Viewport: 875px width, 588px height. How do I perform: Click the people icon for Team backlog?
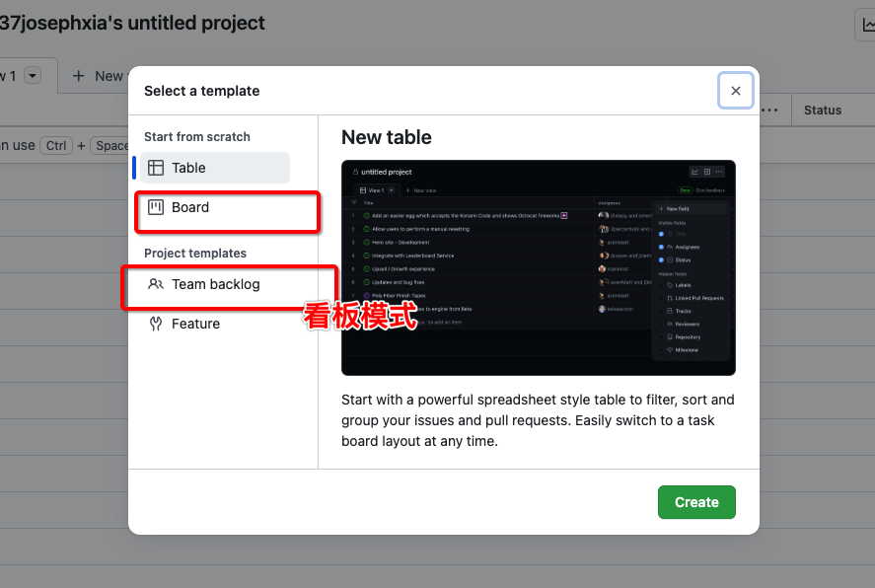(x=156, y=284)
